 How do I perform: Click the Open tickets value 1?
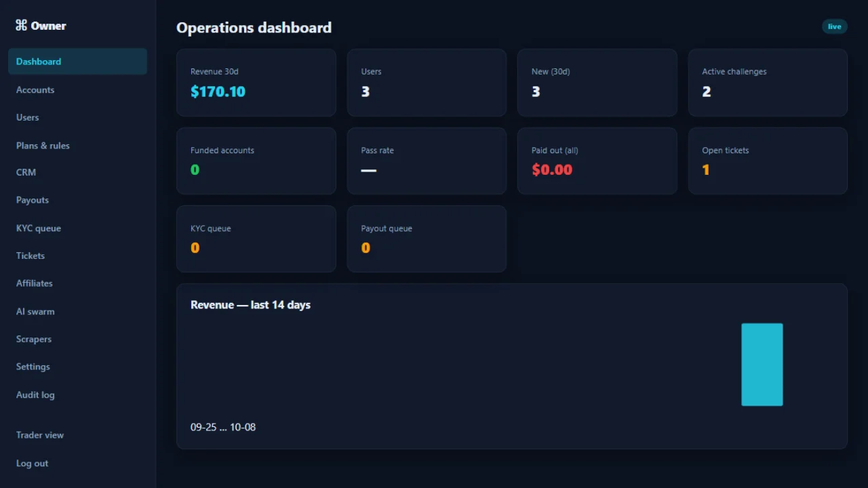tap(706, 170)
